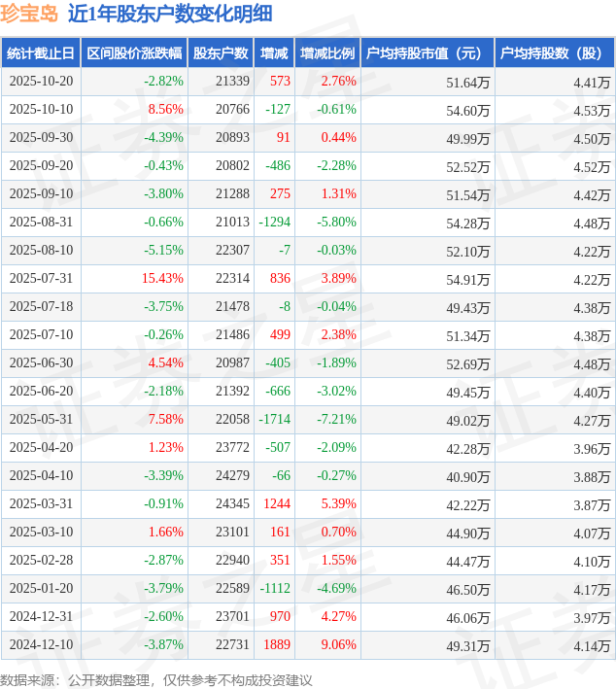Click the 2025-06-30 date cell
616x689 pixels.
(x=41, y=363)
